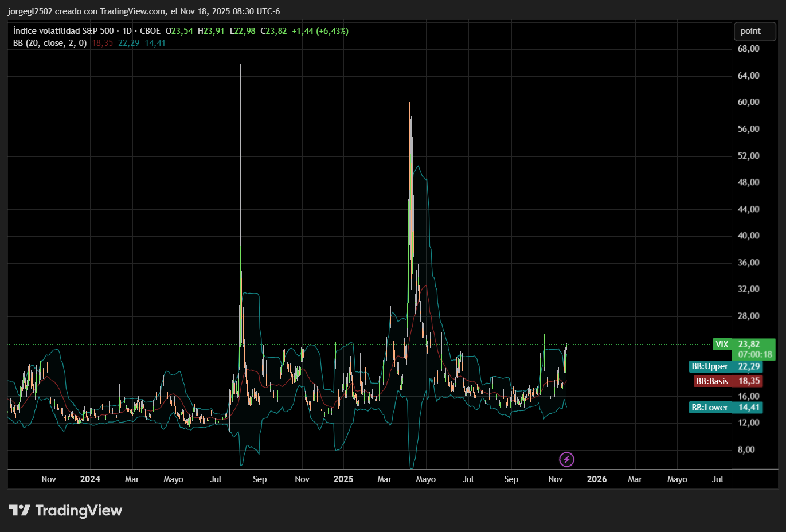The image size is (786, 532).
Task: Click the 'point' price scale button
Action: pos(755,31)
